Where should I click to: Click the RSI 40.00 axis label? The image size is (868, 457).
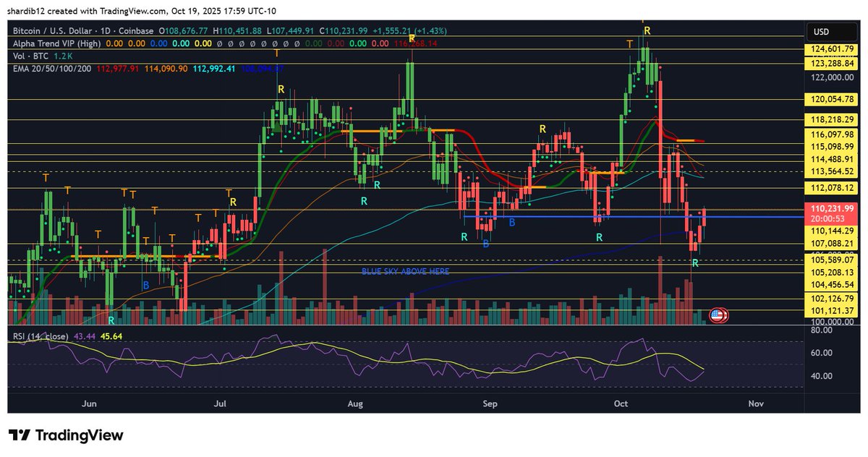coord(822,376)
